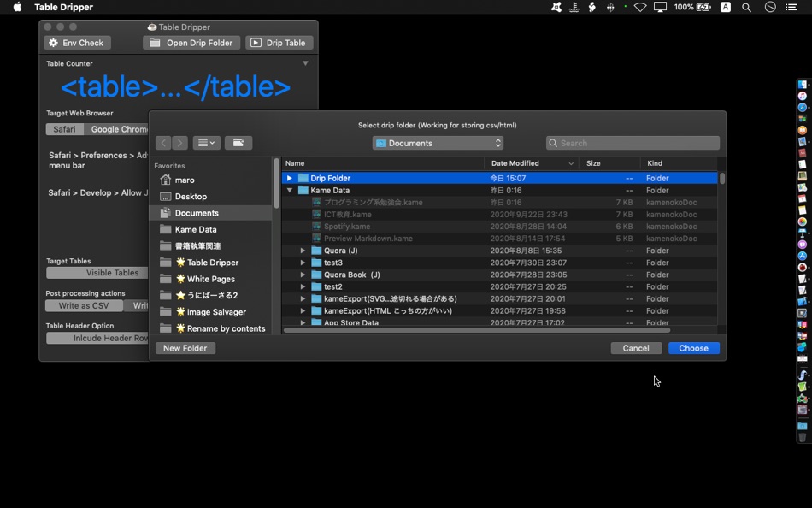Select the Google Chrome browser segment
812x508 pixels.
tap(117, 129)
